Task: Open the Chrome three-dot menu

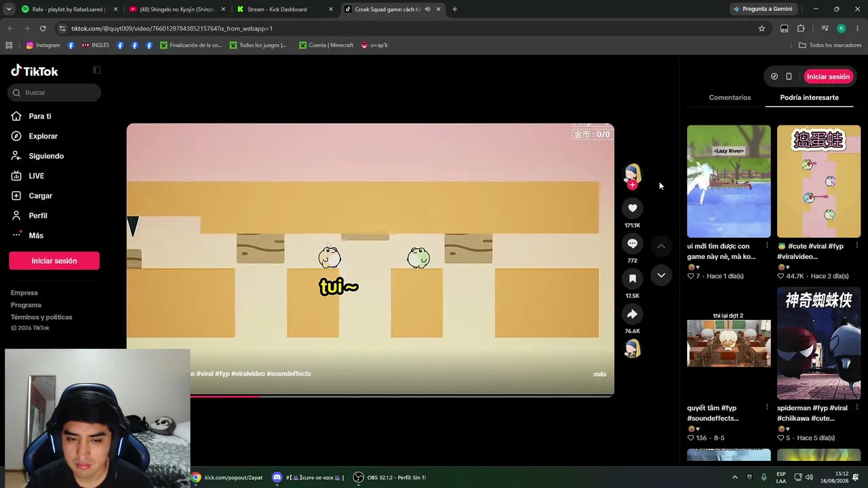Action: tap(858, 28)
